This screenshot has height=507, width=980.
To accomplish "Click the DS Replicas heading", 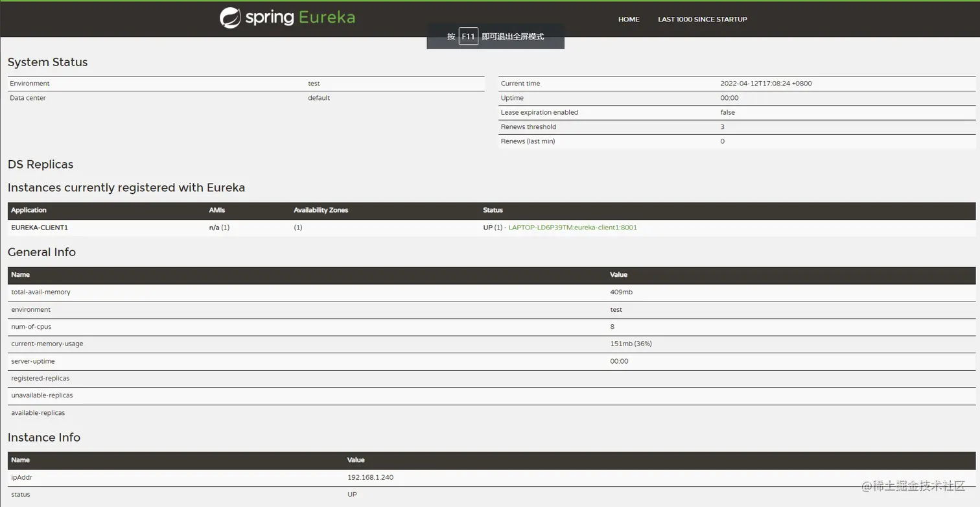I will click(40, 165).
